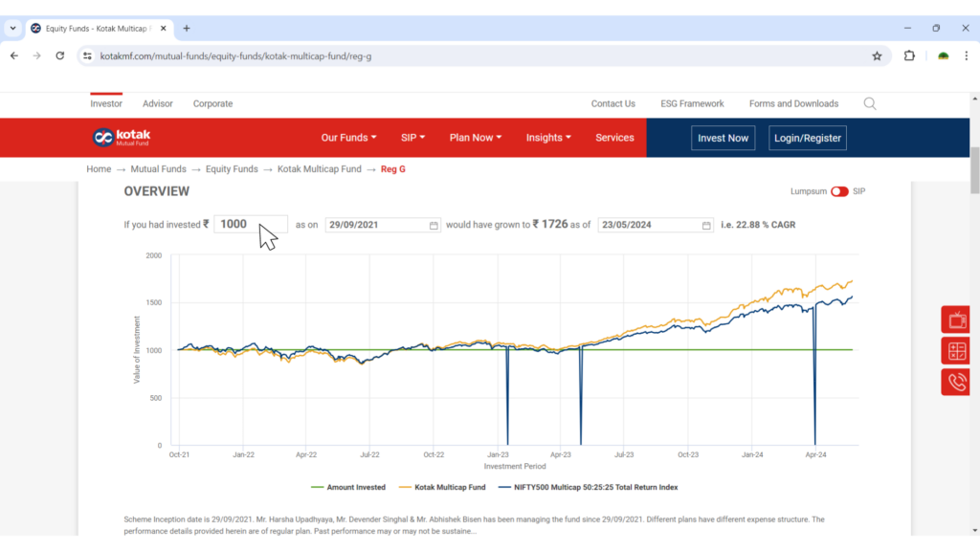Viewport: 980px width, 551px height.
Task: Open the Services menu item
Action: click(x=614, y=138)
